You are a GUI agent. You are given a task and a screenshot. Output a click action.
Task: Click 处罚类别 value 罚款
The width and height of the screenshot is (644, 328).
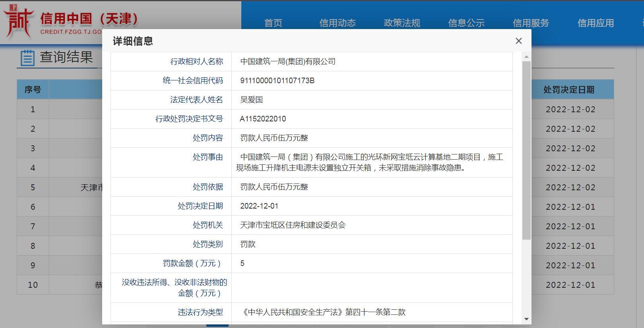click(248, 244)
